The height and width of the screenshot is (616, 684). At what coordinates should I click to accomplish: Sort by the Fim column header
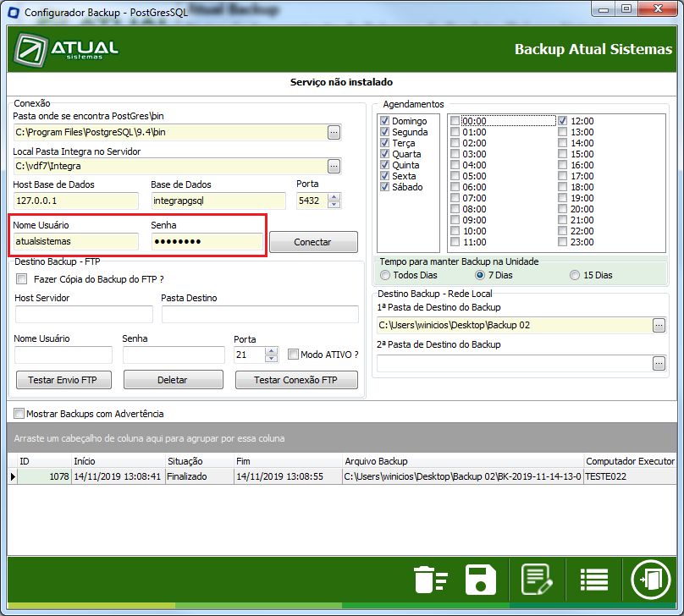pos(289,461)
